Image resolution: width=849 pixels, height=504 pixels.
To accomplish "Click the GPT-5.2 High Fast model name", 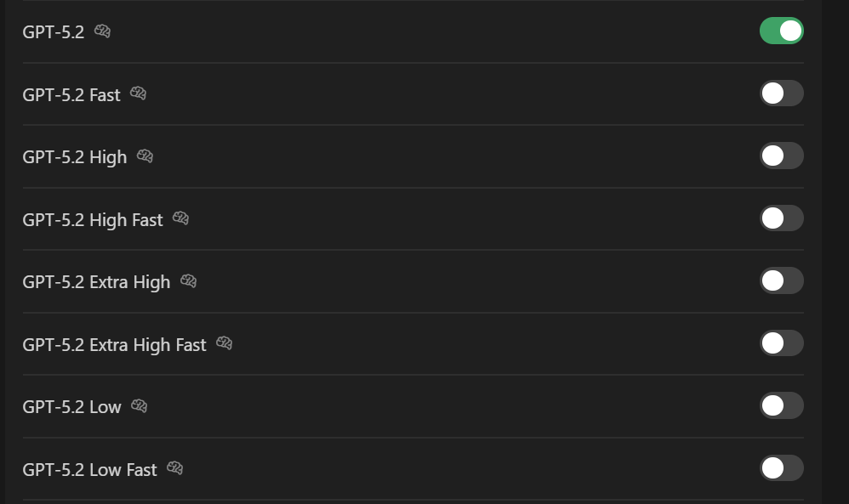I will pyautogui.click(x=92, y=220).
